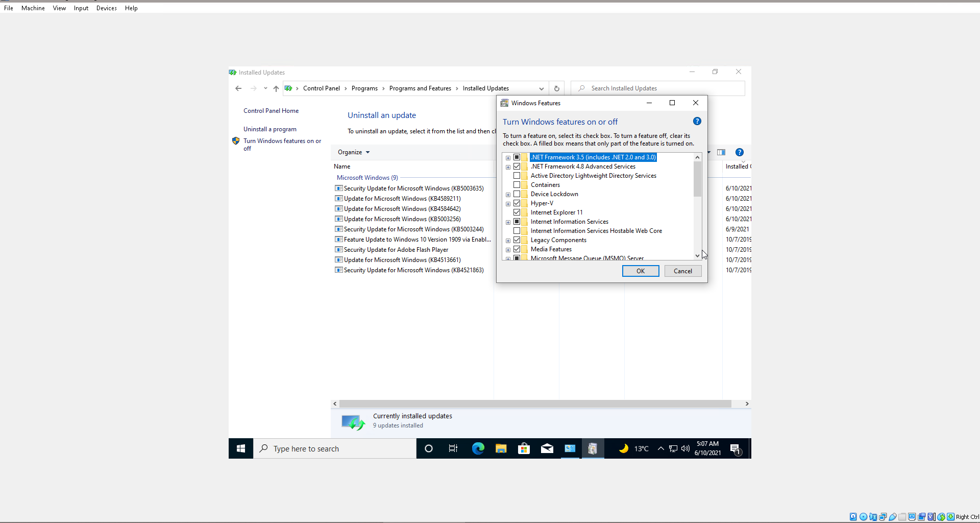Open VirtualBox View menu
The width and height of the screenshot is (980, 523).
tap(59, 8)
